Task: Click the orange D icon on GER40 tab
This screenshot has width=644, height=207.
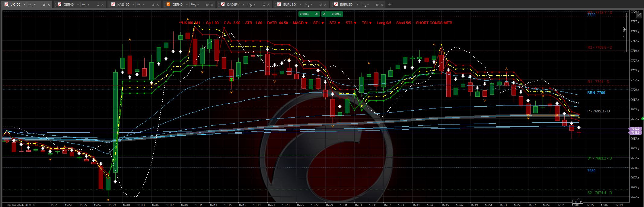Action: (168, 5)
